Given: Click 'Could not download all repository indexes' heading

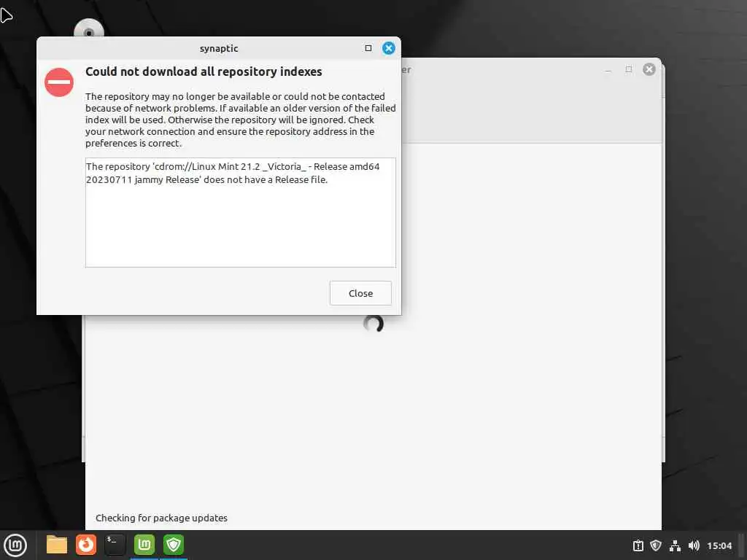Looking at the screenshot, I should point(204,72).
